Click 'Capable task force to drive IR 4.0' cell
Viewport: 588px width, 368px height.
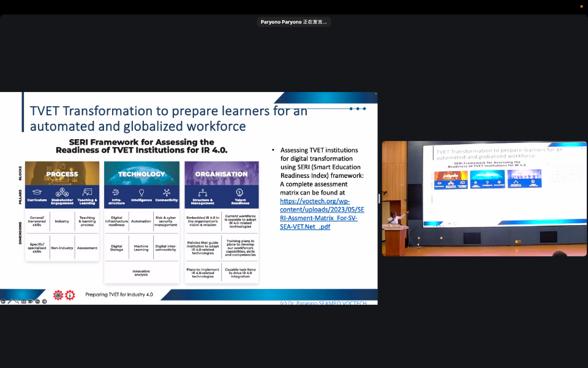tap(240, 272)
